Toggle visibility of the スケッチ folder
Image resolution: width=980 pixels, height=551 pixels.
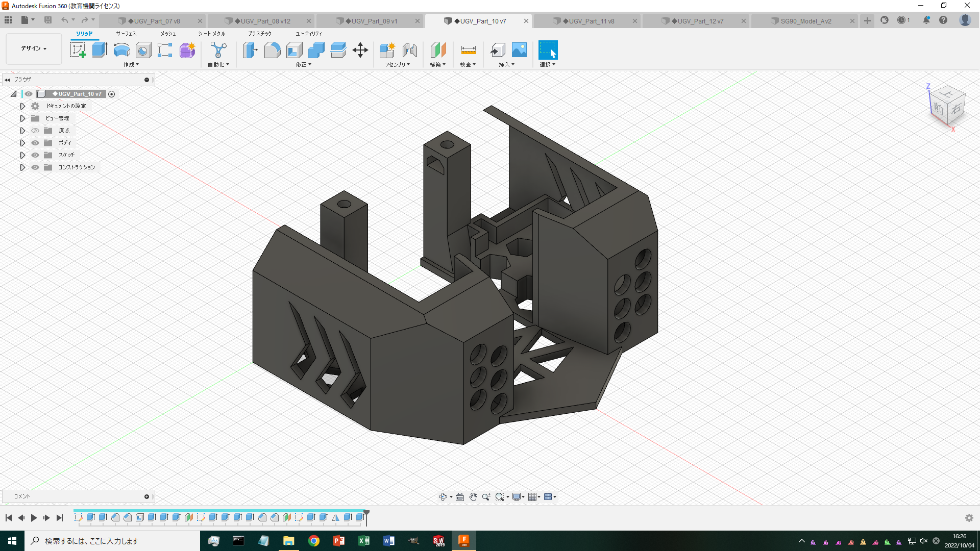click(x=35, y=155)
